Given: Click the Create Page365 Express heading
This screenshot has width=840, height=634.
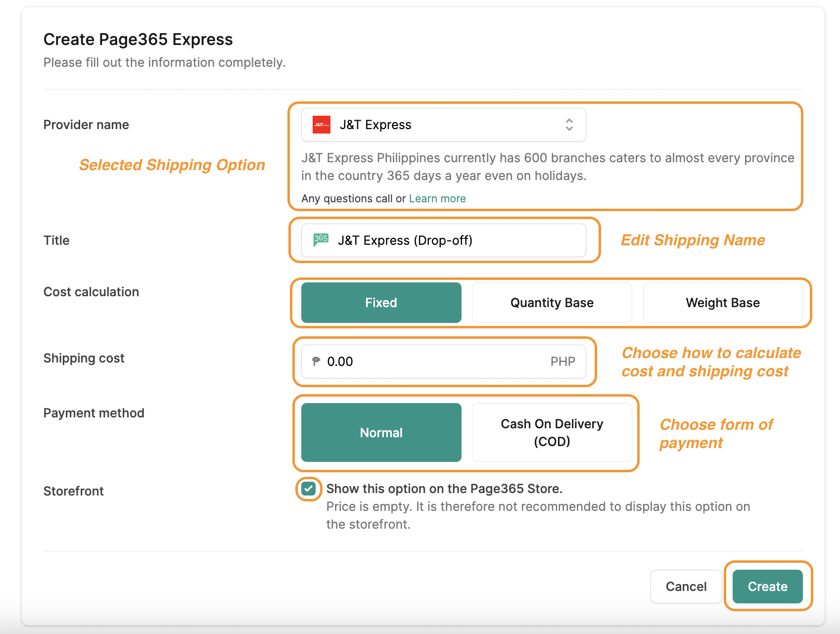Looking at the screenshot, I should click(138, 39).
